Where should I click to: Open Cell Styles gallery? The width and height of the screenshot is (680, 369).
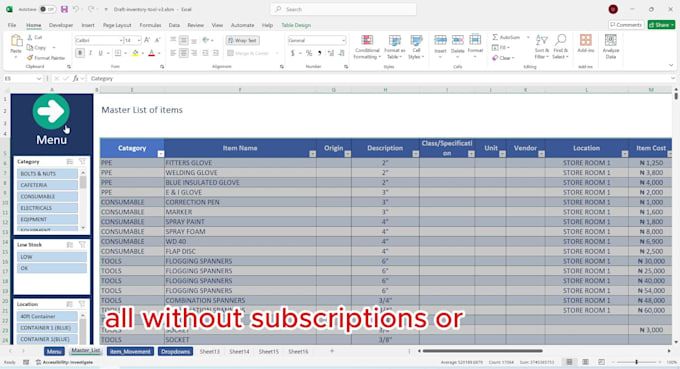(416, 47)
